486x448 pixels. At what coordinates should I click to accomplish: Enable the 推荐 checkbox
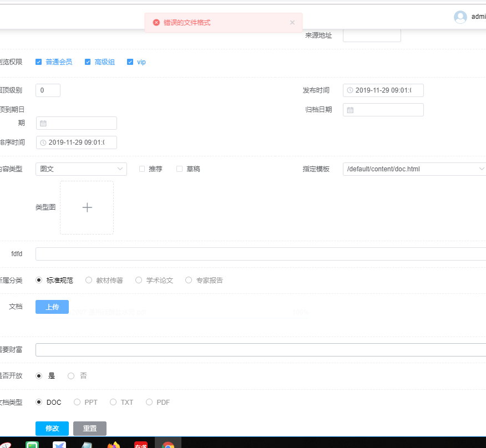(x=142, y=169)
